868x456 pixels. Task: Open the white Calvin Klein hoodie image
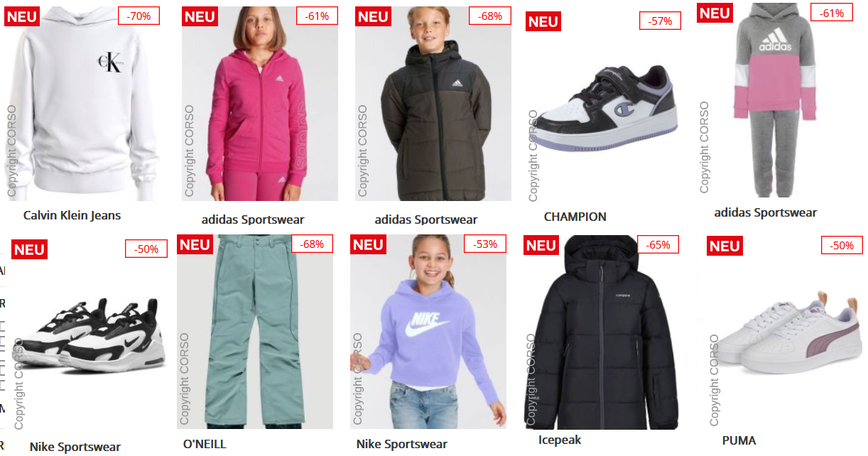coord(82,104)
